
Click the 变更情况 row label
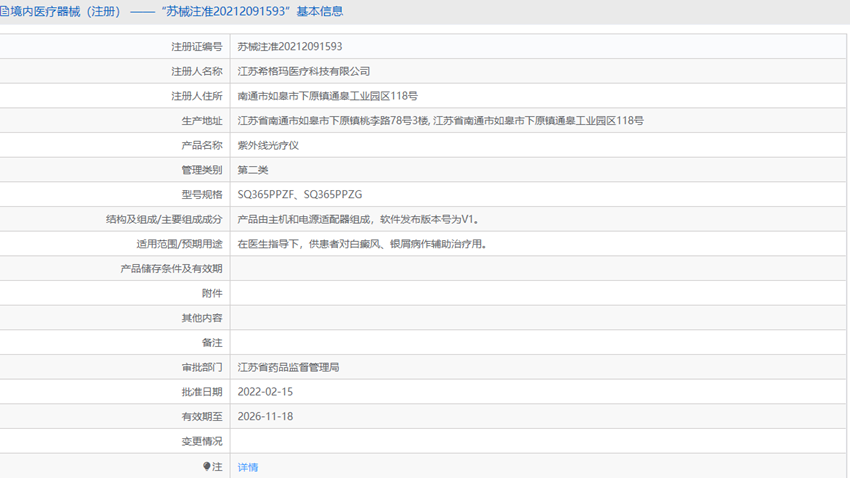[x=202, y=441]
